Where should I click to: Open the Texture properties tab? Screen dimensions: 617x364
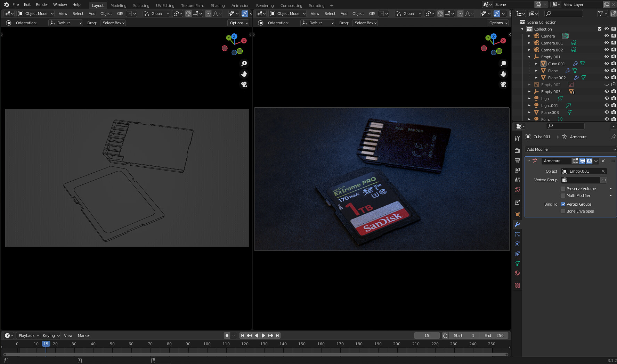(517, 286)
